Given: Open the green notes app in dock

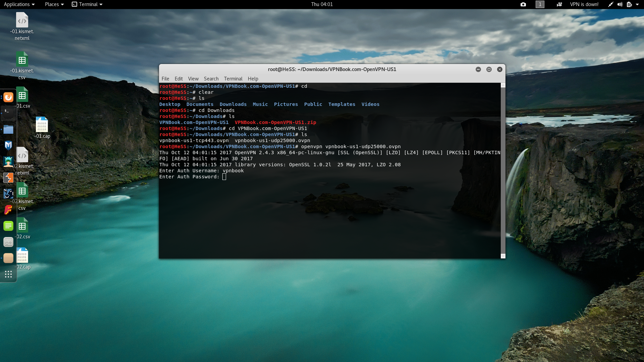Looking at the screenshot, I should tap(8, 226).
